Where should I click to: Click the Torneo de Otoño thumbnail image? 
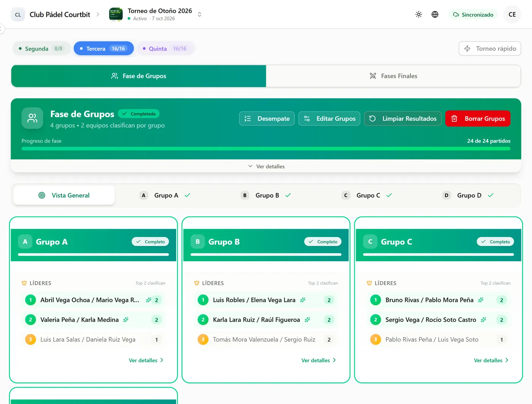click(x=116, y=14)
